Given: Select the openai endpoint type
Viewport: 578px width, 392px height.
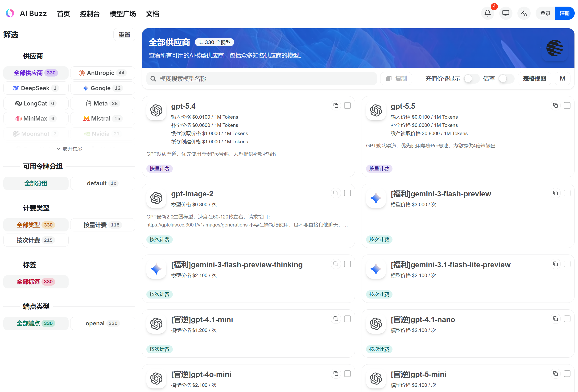Looking at the screenshot, I should [x=103, y=323].
